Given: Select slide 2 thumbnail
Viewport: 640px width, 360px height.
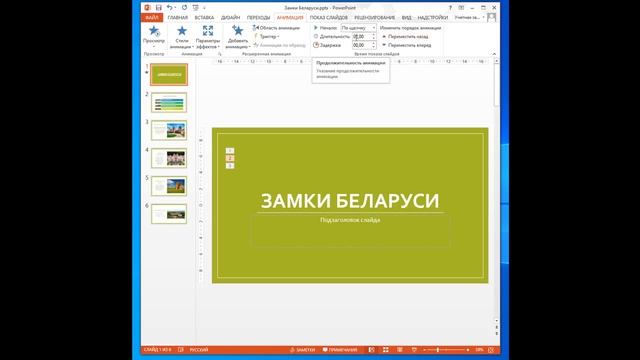Looking at the screenshot, I should pos(169,102).
